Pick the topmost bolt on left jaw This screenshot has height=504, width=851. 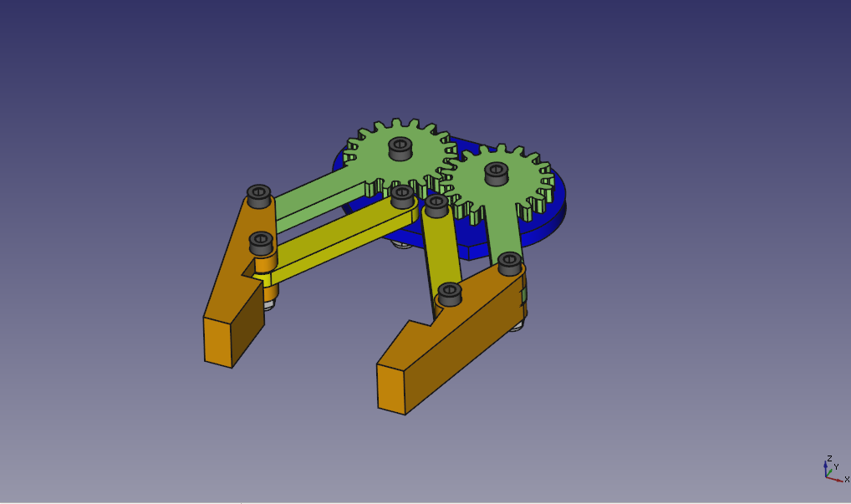coord(258,196)
